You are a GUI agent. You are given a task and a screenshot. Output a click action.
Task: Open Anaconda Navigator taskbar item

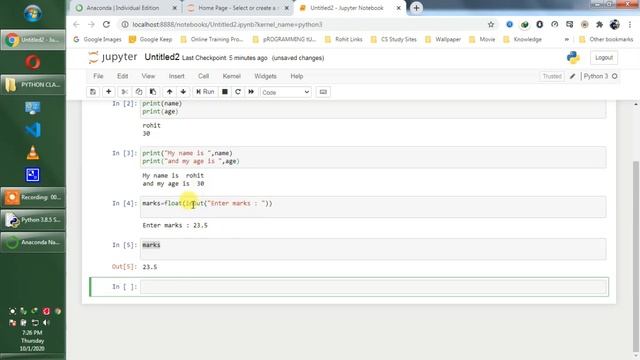[x=33, y=242]
